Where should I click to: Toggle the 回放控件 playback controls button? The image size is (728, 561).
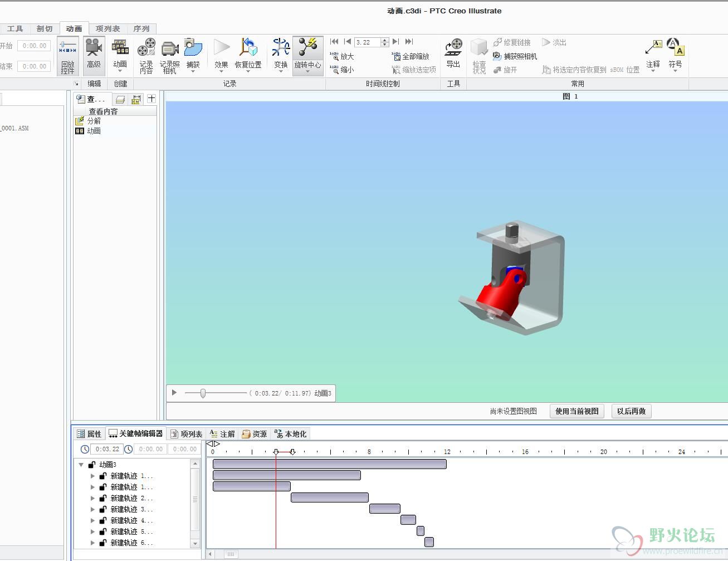pos(68,56)
